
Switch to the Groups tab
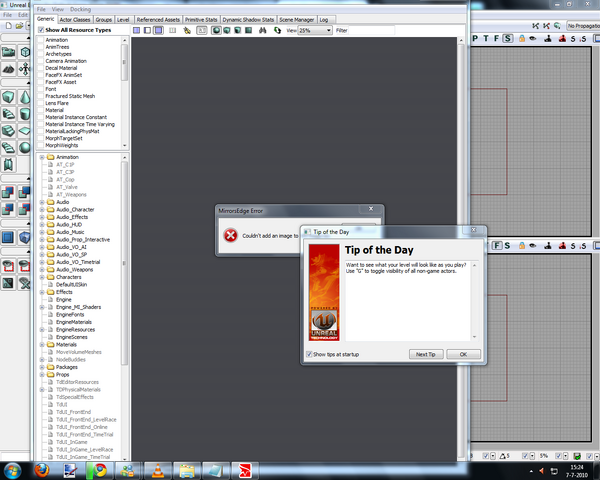(x=104, y=20)
